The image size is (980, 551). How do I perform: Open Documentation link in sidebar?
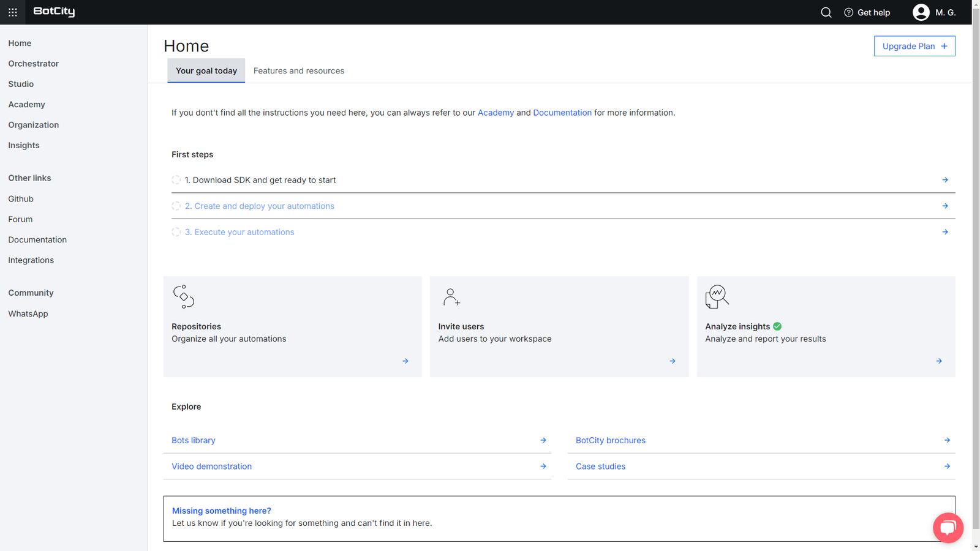[37, 240]
